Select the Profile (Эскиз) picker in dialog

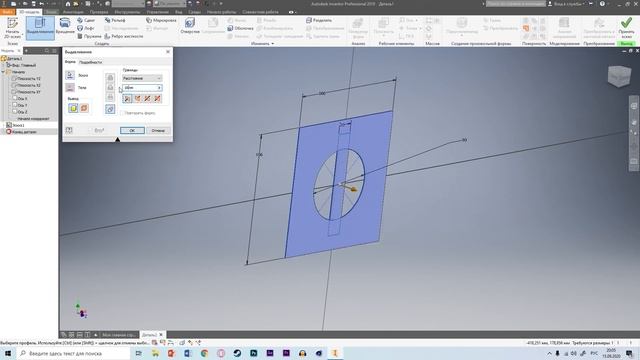click(x=70, y=75)
